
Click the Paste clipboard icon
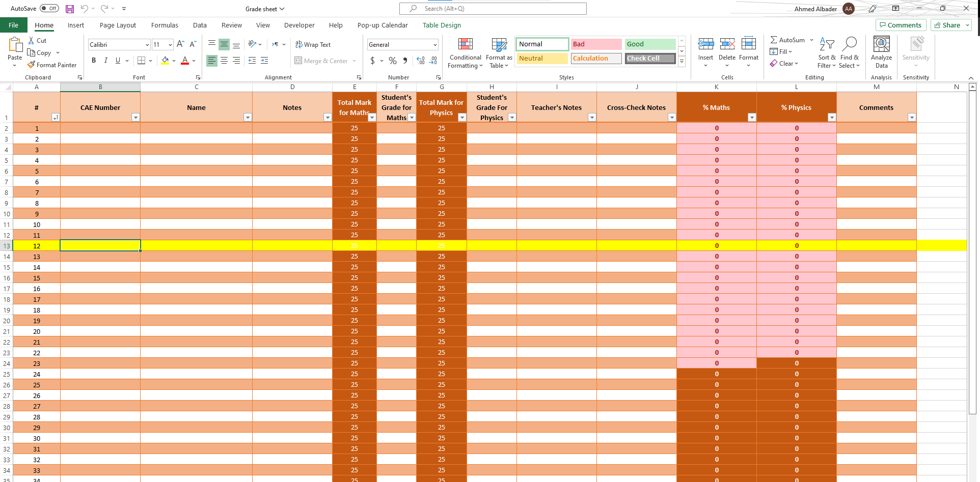tap(15, 45)
